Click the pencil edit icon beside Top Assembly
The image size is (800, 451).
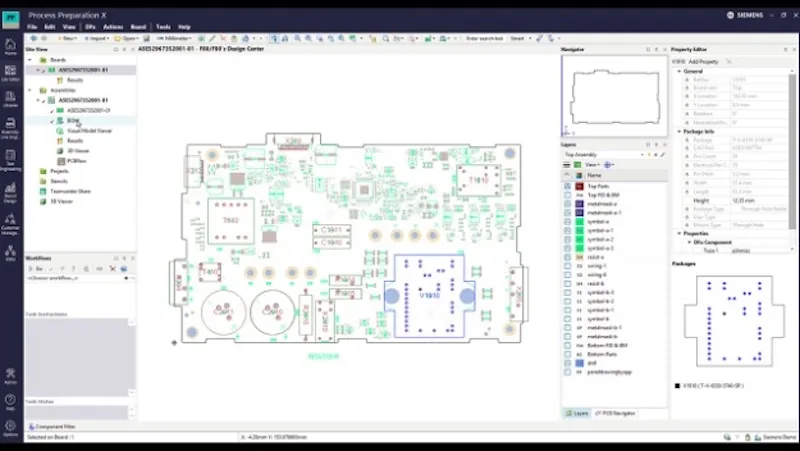pyautogui.click(x=663, y=155)
